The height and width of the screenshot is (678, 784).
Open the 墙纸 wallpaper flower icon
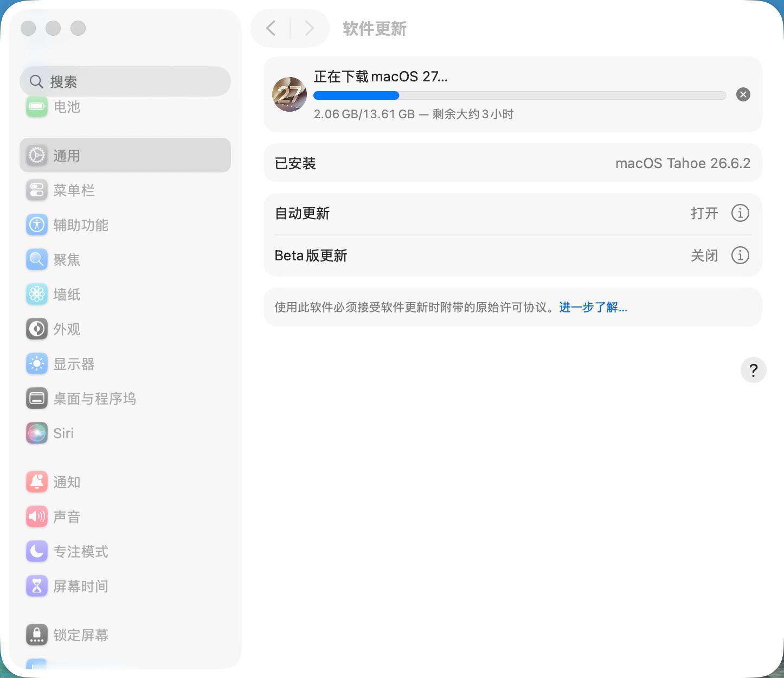37,295
